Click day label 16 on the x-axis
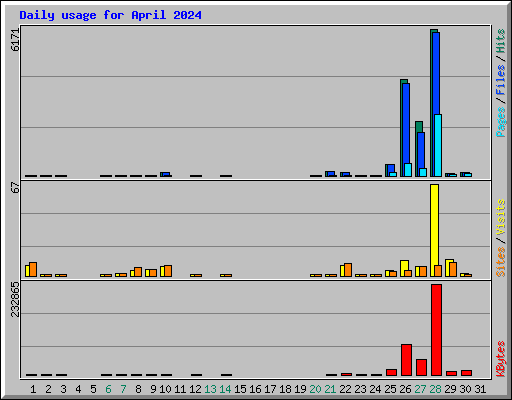 tap(255, 389)
